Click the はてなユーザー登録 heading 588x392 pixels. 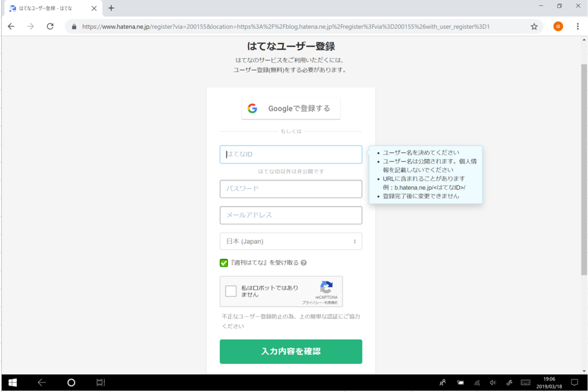291,47
